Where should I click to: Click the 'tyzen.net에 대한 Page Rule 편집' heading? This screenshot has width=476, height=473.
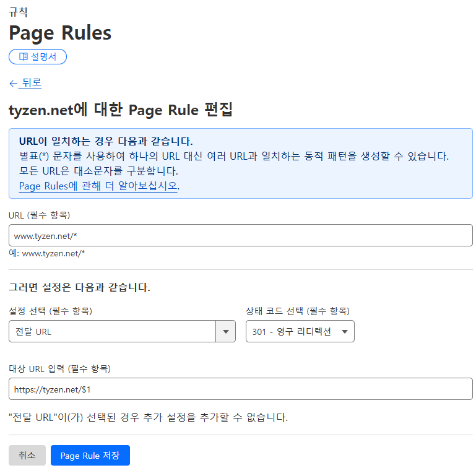click(x=121, y=110)
